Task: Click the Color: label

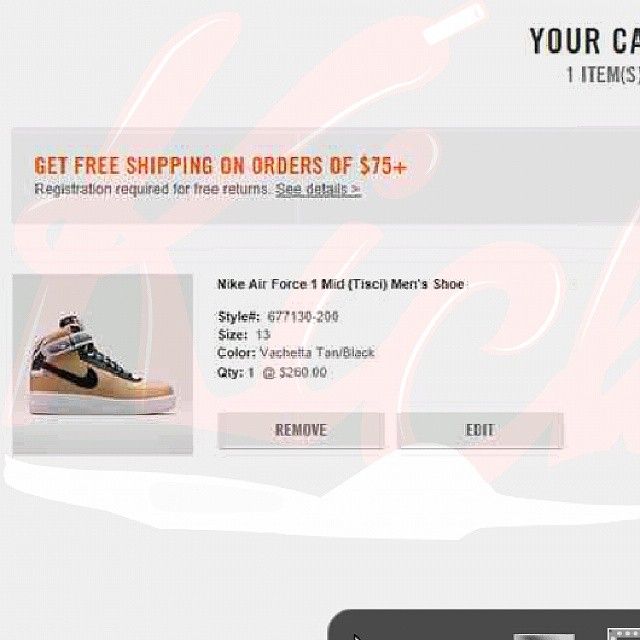Action: coord(236,353)
